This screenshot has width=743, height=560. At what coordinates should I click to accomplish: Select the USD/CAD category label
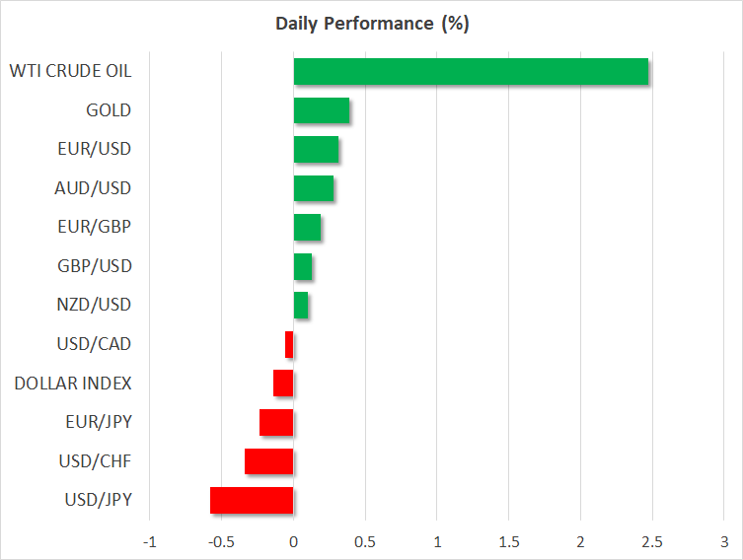coord(95,344)
